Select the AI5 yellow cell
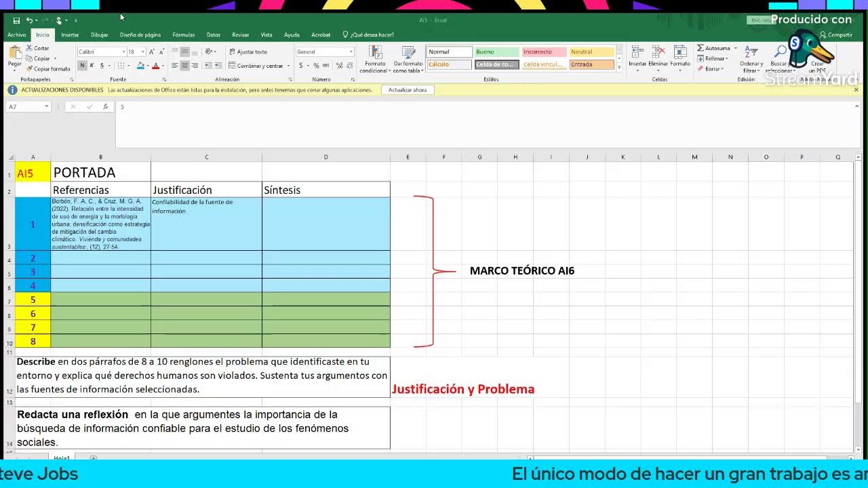The width and height of the screenshot is (868, 488). click(33, 173)
